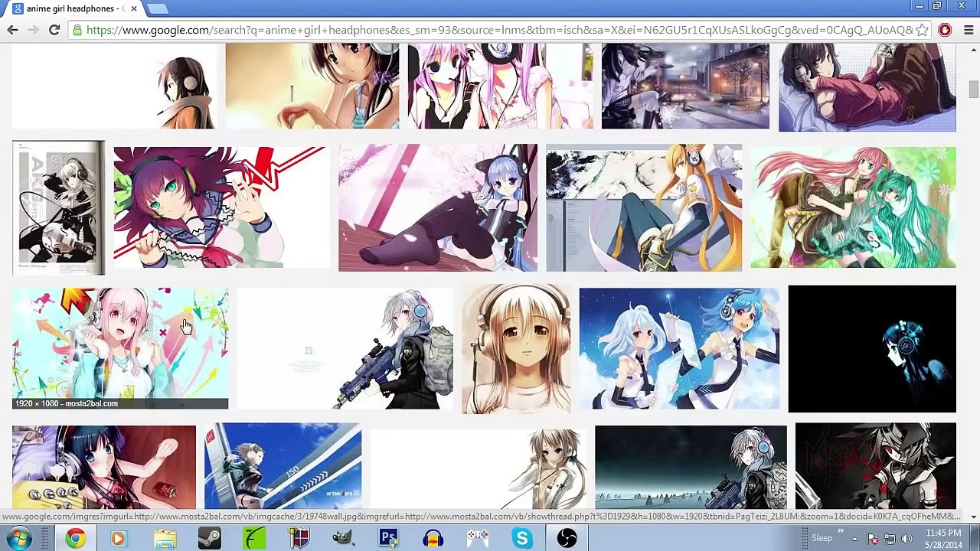Open the pink and green haired duo thumbnail
The height and width of the screenshot is (551, 980).
click(x=853, y=207)
